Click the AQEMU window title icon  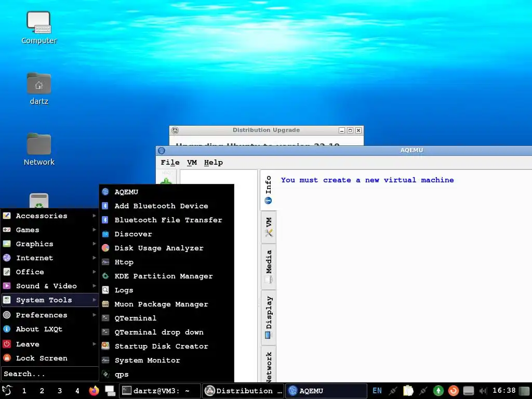162,150
